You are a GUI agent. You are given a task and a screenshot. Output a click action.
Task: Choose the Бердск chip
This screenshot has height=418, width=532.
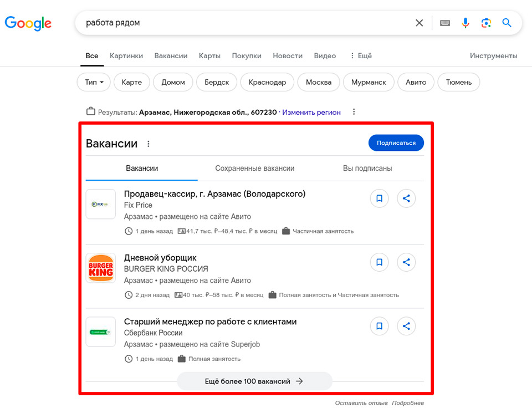pyautogui.click(x=217, y=82)
